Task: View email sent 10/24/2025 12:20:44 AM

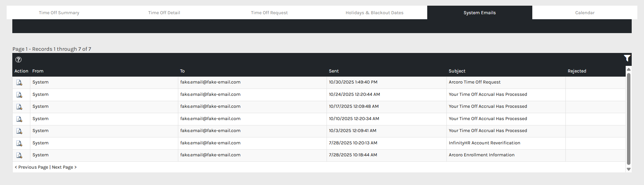Action: 19,95
